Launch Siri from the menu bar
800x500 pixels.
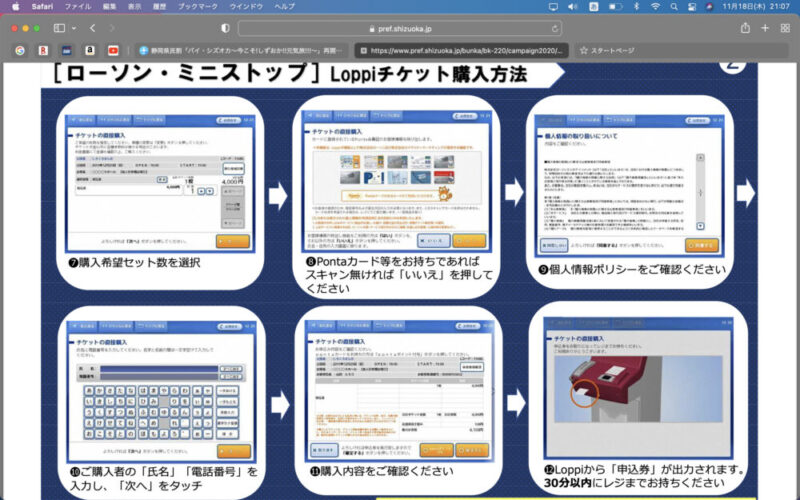[x=710, y=7]
